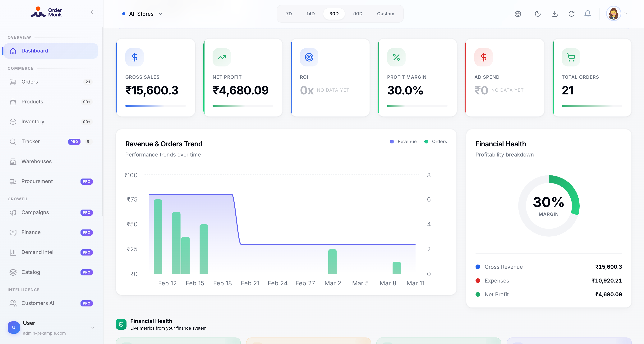Click the globe language icon

click(x=518, y=14)
